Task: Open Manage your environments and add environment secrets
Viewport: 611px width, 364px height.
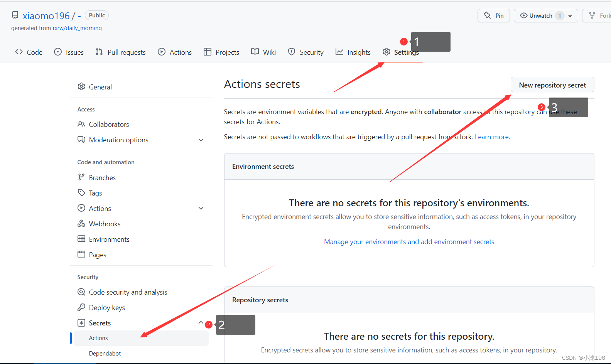Action: click(409, 242)
